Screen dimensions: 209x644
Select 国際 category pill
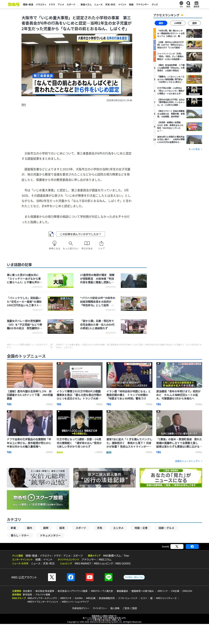coord(46,528)
